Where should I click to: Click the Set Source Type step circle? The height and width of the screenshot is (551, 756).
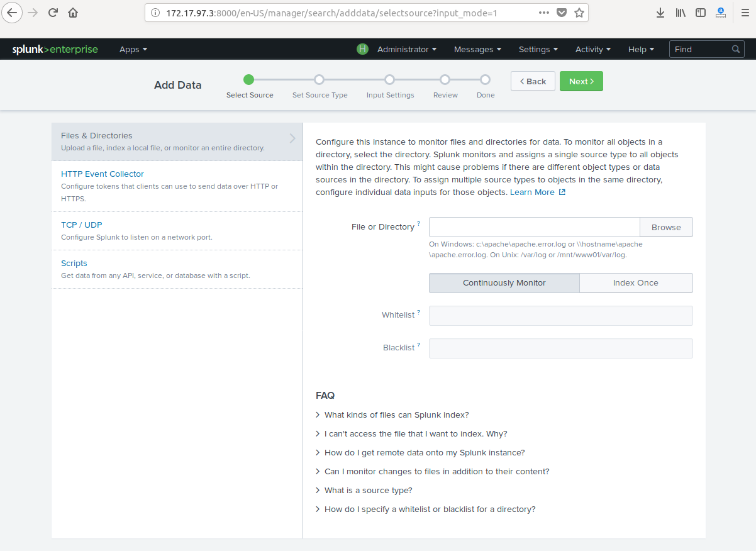(x=320, y=80)
